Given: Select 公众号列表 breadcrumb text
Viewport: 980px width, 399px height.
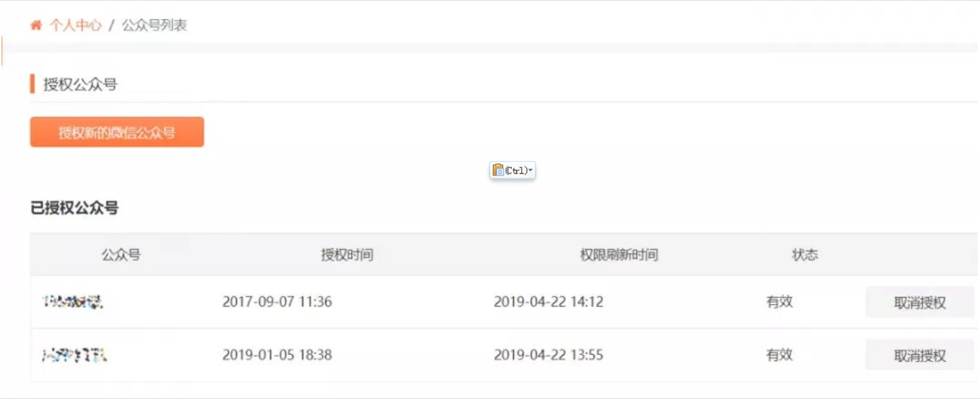Looking at the screenshot, I should tap(154, 26).
